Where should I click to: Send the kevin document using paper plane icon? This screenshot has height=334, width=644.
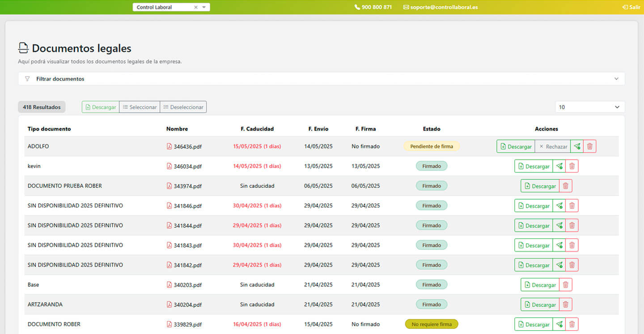pyautogui.click(x=559, y=166)
